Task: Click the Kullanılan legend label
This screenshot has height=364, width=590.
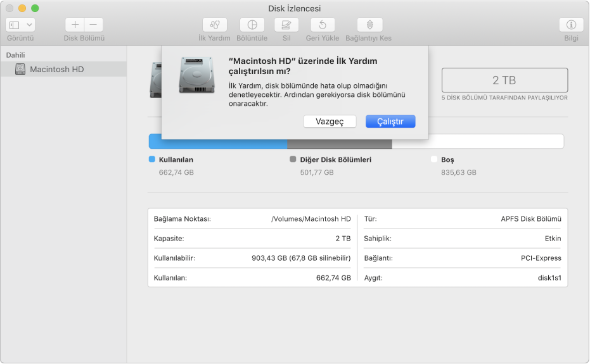Action: [176, 160]
